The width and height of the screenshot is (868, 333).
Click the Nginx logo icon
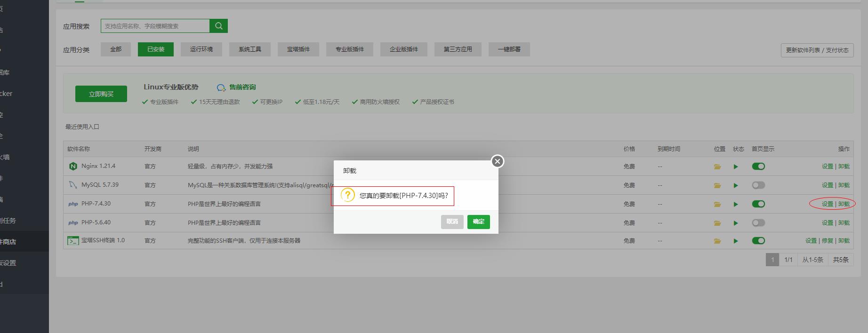coord(73,166)
